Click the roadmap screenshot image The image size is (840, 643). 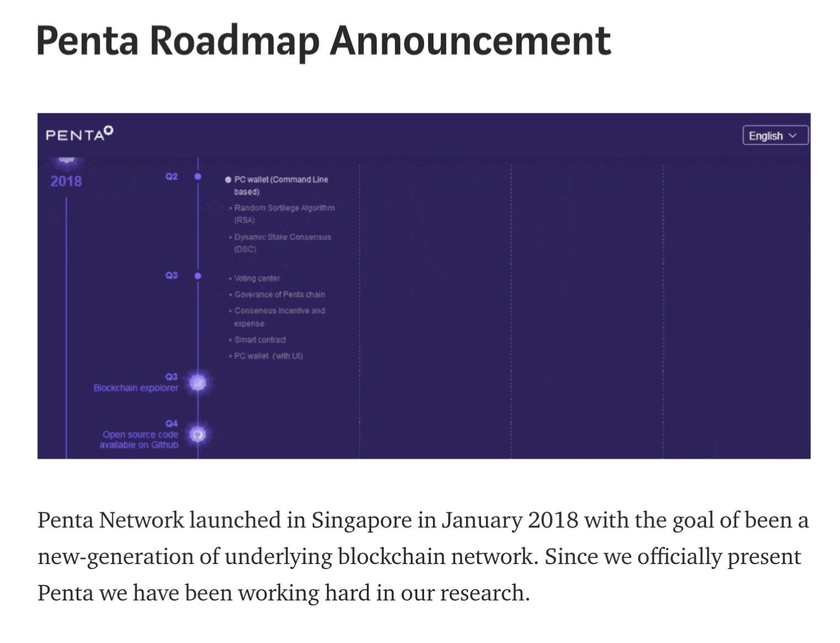pyautogui.click(x=424, y=286)
